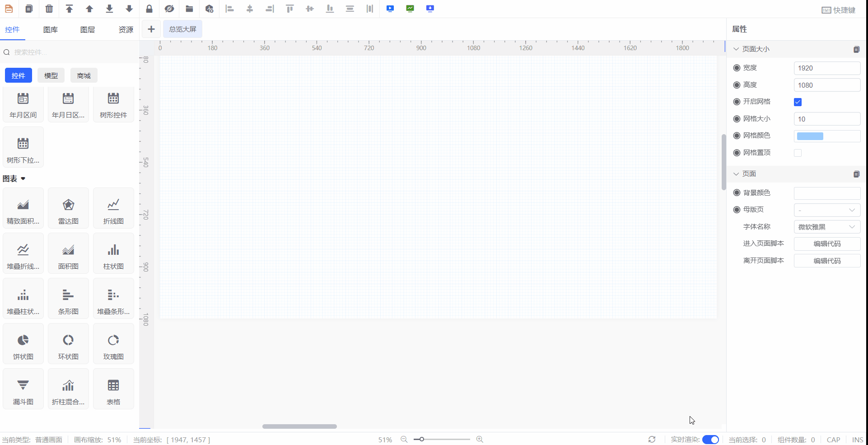Distribute horizontally icon in toolbar
Screen dimensions: 868x445
point(370,9)
